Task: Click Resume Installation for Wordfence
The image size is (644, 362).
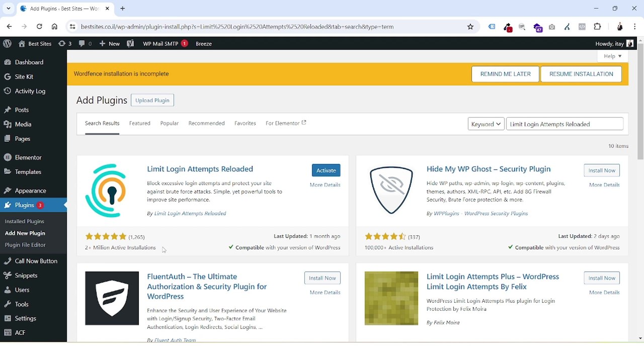Action: click(581, 74)
